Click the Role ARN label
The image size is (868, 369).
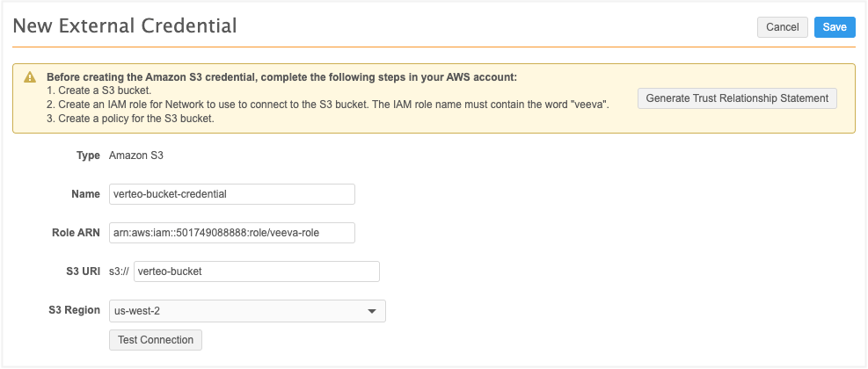pyautogui.click(x=76, y=233)
